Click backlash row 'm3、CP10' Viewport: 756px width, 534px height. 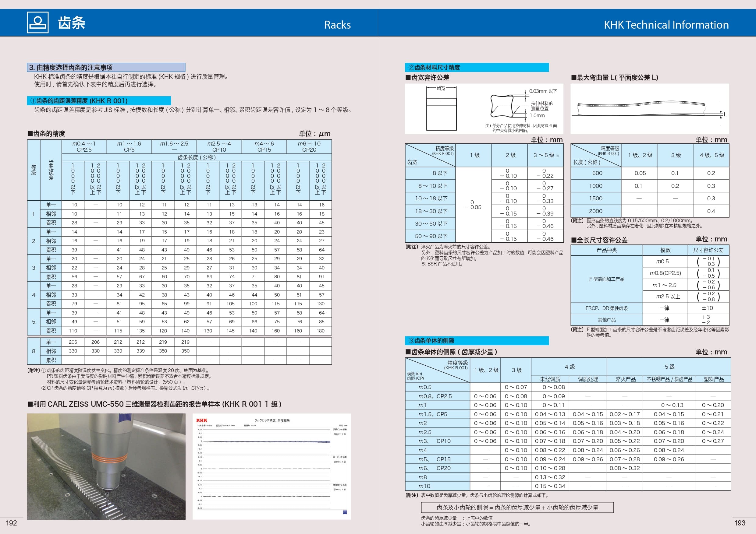coord(437,441)
